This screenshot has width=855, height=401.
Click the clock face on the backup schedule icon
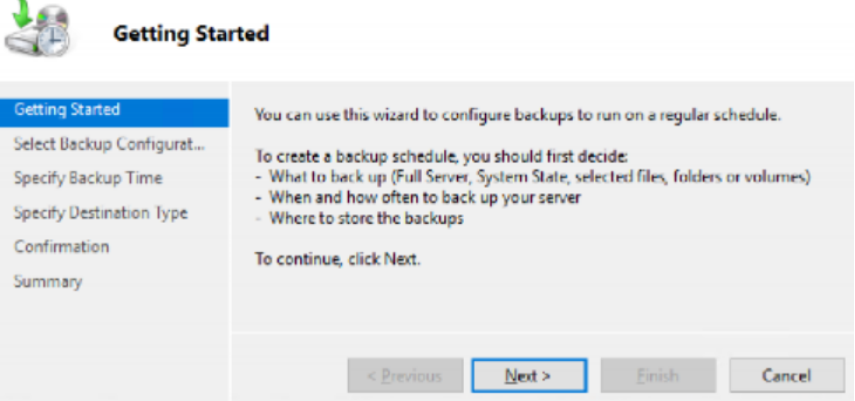[54, 39]
